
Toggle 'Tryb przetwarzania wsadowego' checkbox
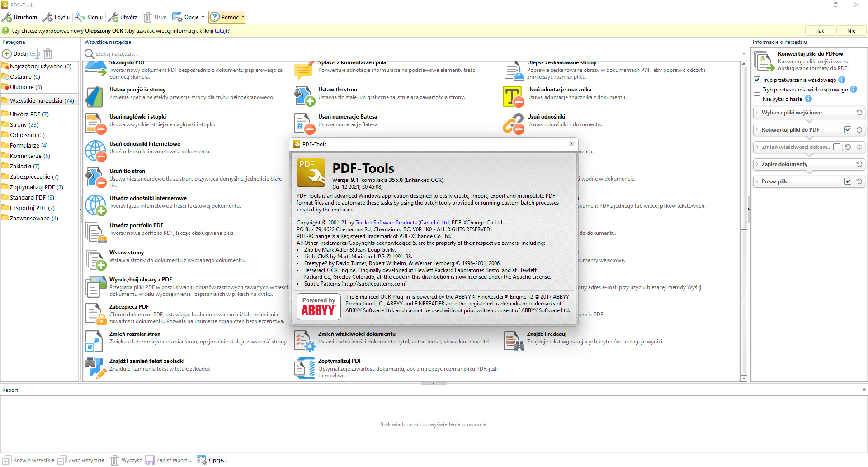point(757,80)
